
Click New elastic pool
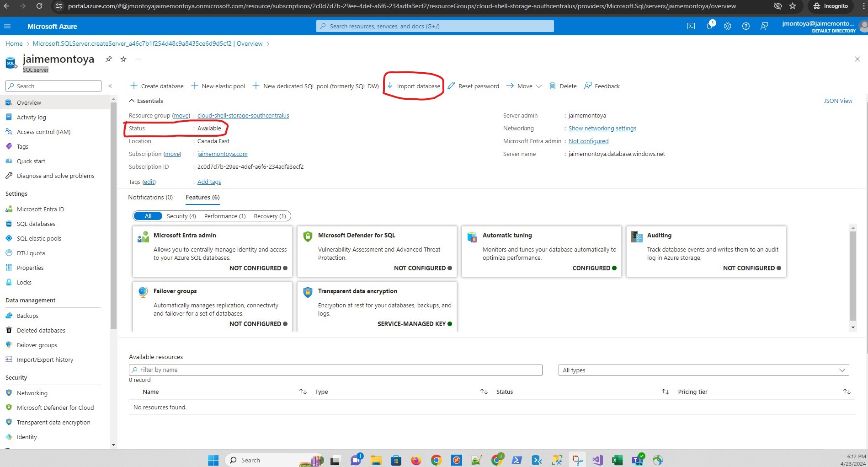point(218,86)
